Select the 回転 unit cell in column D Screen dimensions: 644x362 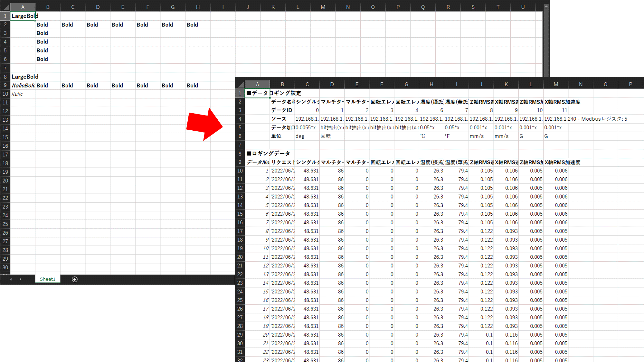tap(332, 136)
